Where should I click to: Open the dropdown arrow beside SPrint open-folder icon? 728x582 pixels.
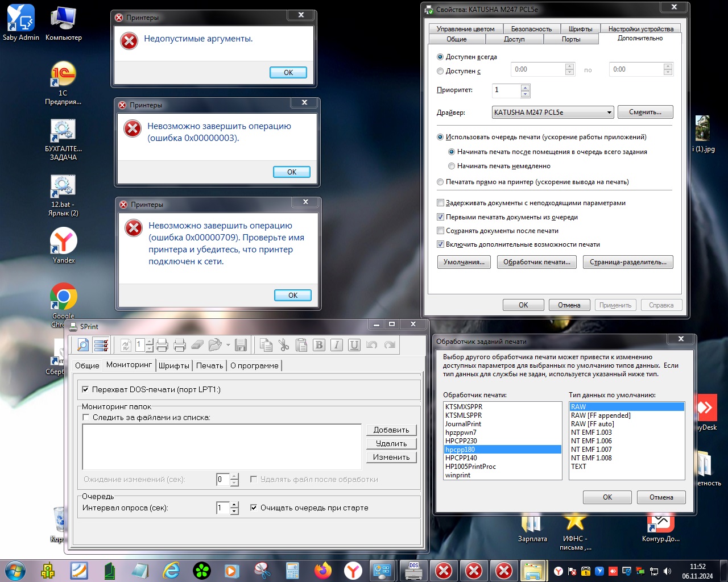pyautogui.click(x=228, y=345)
